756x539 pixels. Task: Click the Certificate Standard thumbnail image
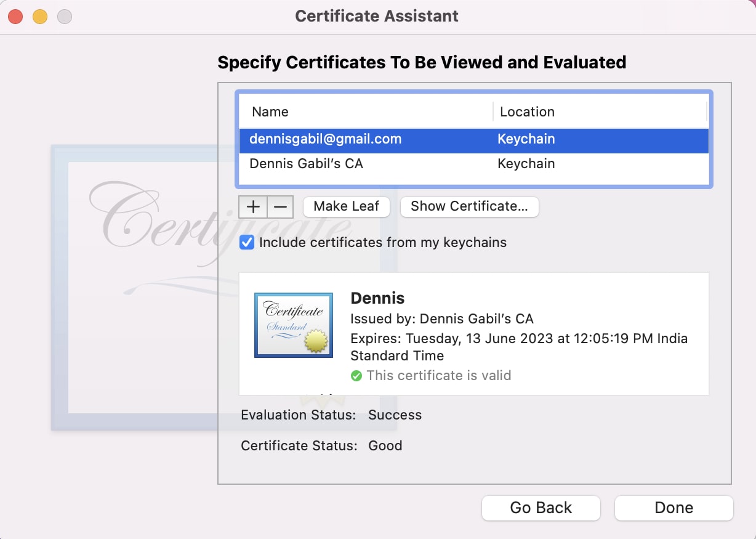[294, 325]
